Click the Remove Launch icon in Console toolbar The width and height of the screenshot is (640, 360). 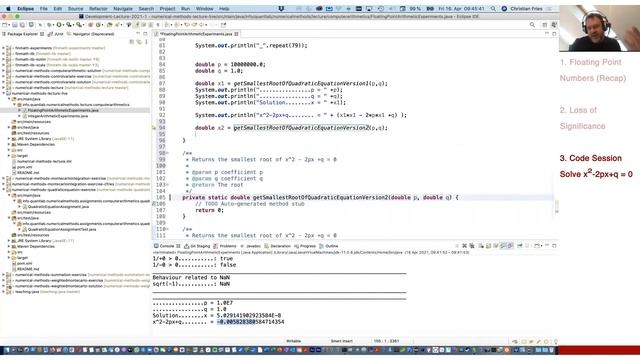[464, 246]
